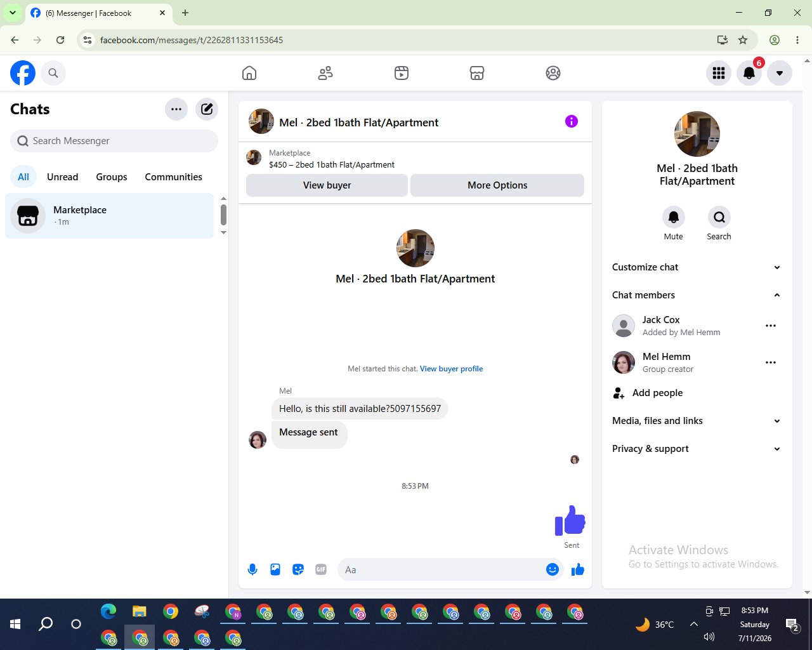Search in conversation magnifier icon

coord(719,217)
